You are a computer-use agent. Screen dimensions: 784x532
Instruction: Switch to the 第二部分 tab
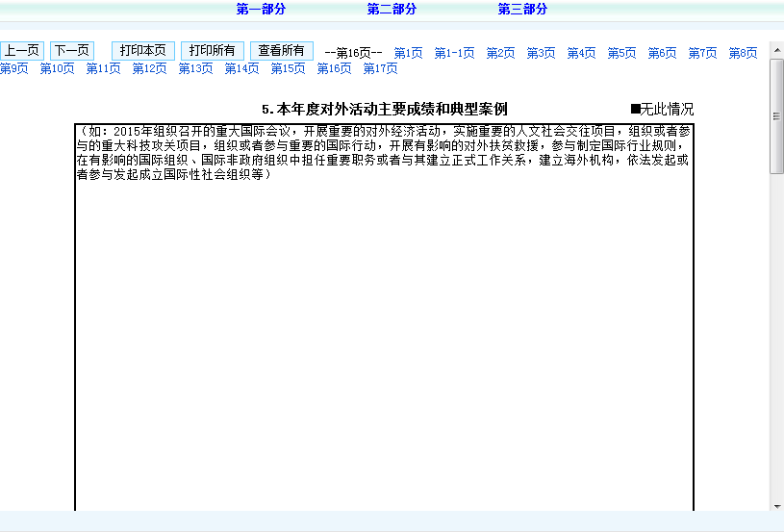pyautogui.click(x=392, y=10)
